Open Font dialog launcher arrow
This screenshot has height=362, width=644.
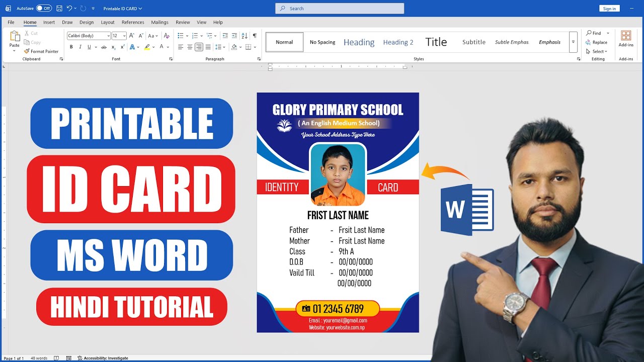(x=171, y=59)
